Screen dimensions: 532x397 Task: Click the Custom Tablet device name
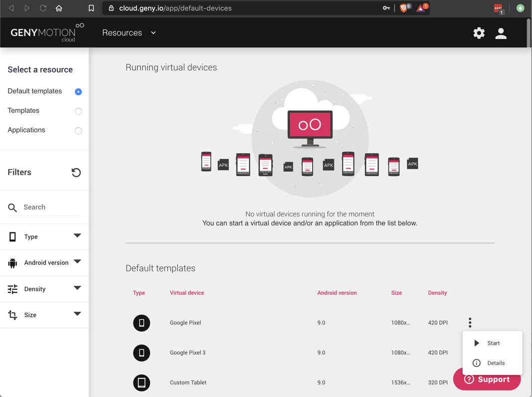click(x=188, y=383)
